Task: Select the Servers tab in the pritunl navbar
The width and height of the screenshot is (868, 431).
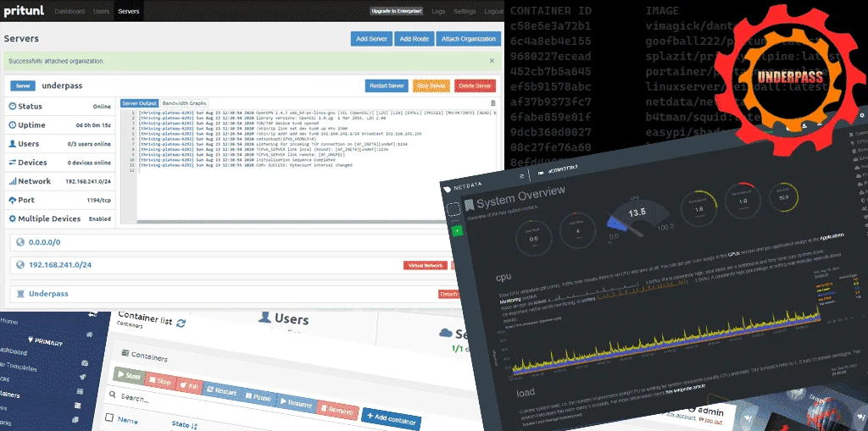Action: 129,11
